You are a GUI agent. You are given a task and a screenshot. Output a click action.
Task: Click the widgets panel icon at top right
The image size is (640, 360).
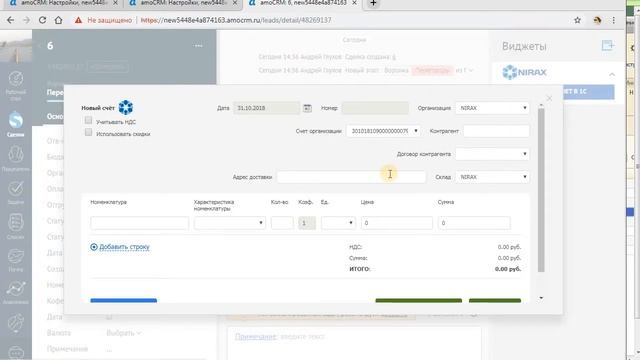(x=608, y=45)
